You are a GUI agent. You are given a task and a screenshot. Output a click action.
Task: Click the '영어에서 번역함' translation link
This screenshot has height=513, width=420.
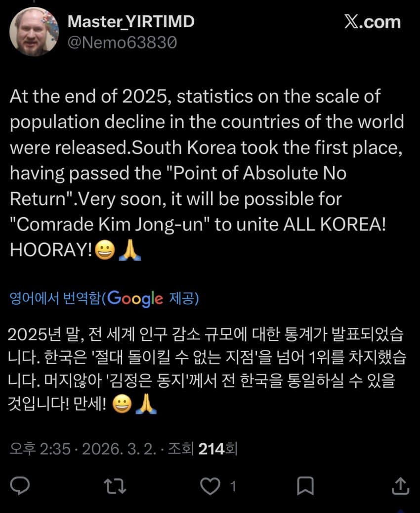[x=54, y=299]
